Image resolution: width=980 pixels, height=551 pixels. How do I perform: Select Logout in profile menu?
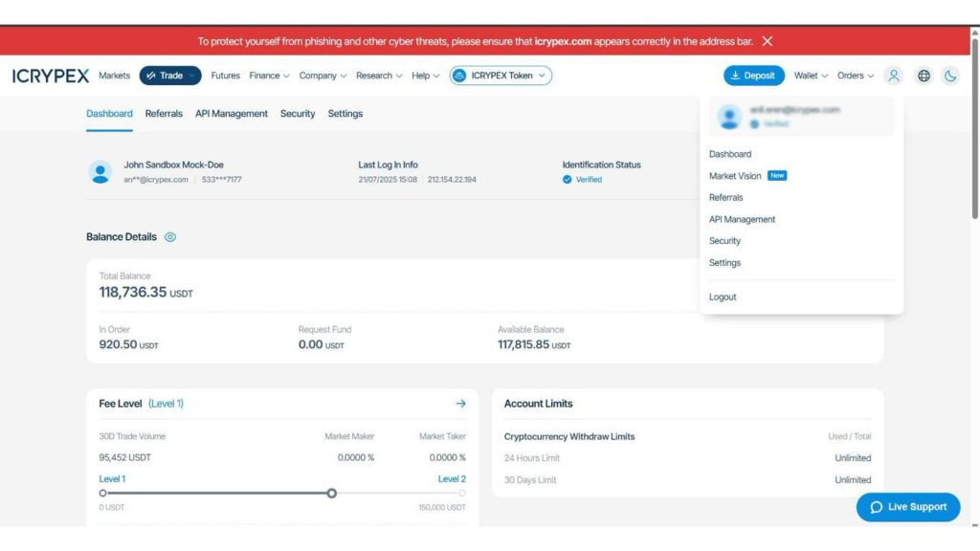coord(723,297)
